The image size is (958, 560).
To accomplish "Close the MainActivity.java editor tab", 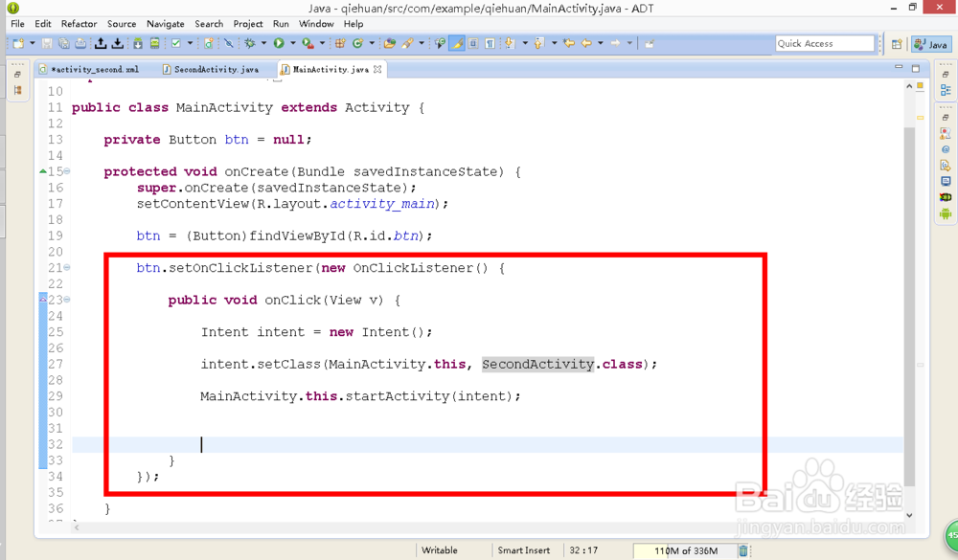I will pos(377,69).
